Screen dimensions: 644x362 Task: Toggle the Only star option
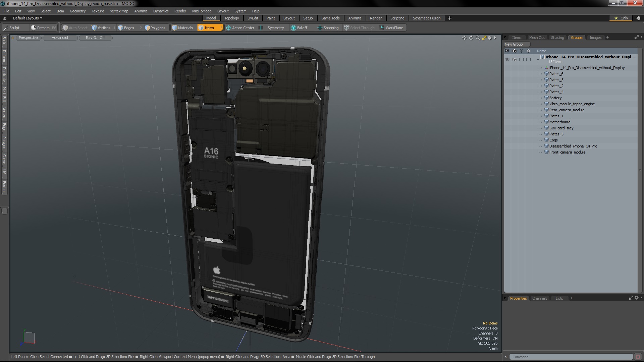(621, 18)
